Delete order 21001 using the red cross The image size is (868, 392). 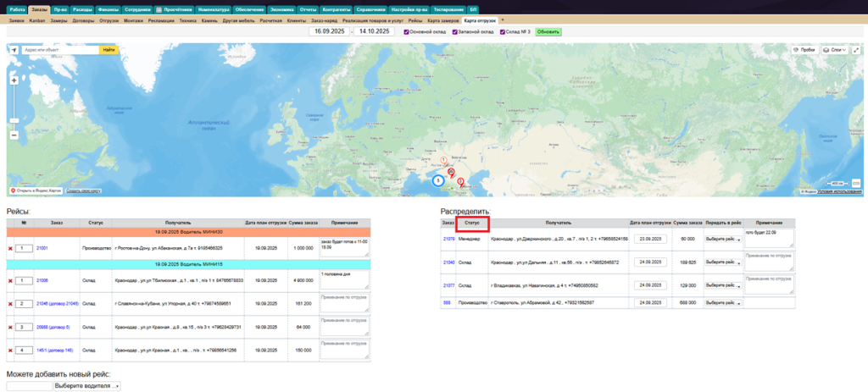click(10, 248)
